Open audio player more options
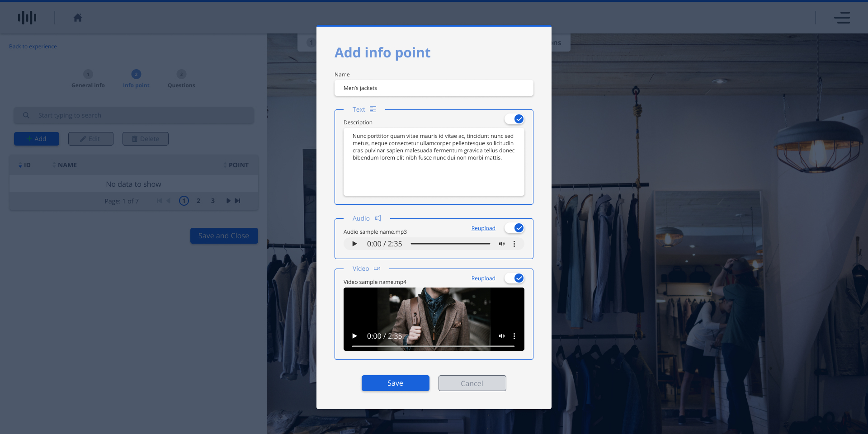868x434 pixels. pos(514,244)
